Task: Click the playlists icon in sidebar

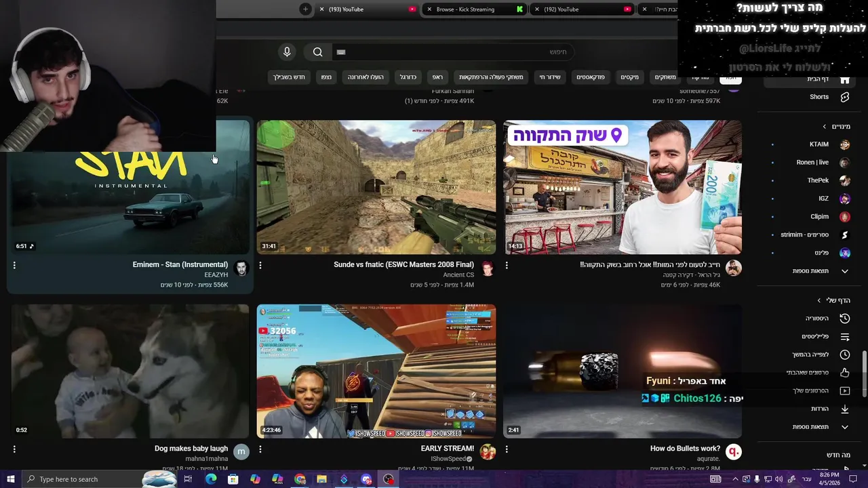Action: tap(844, 336)
